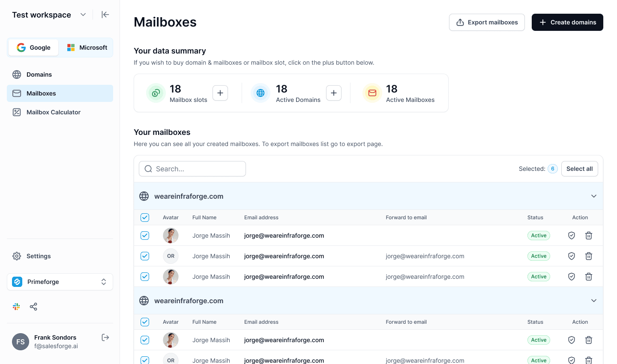Shield icon for lower group's row without forward email
Viewport: 617px width, 364px height.
(x=572, y=340)
